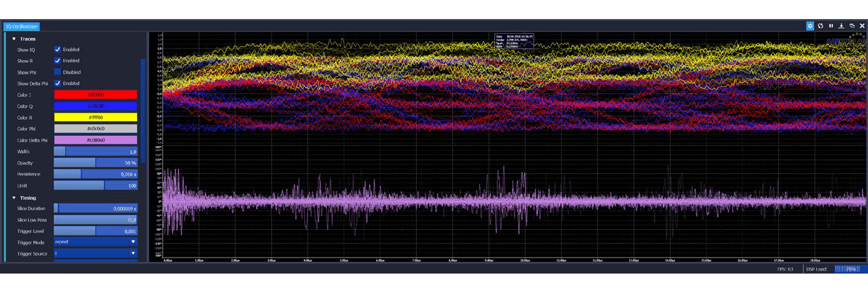This screenshot has width=868, height=292.
Task: Collapse the Timing section
Action: (14, 198)
